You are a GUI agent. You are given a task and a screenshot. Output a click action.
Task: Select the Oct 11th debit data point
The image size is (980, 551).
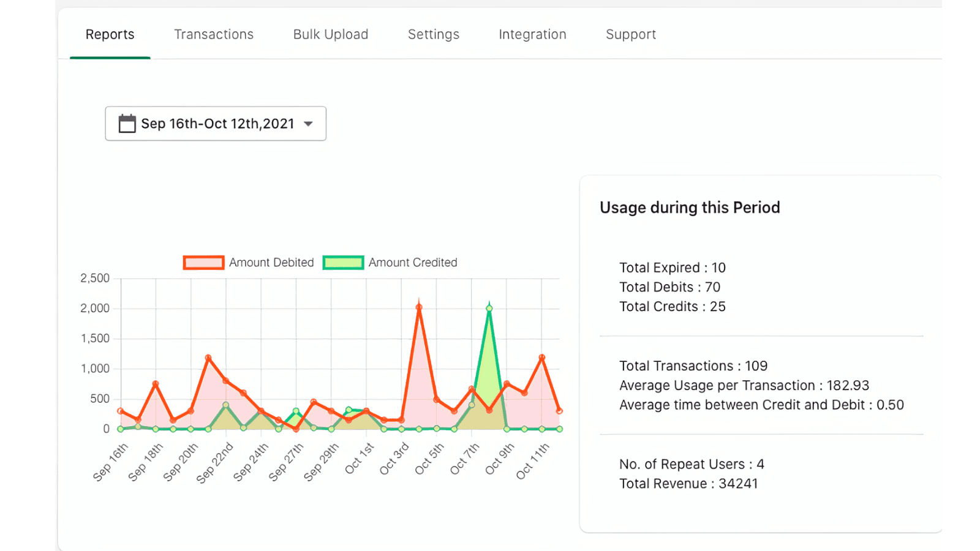541,357
